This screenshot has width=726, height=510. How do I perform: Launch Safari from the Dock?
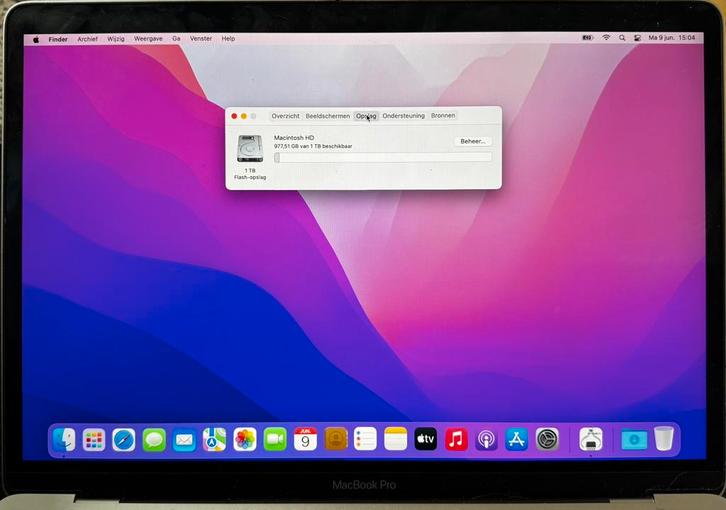coord(124,440)
